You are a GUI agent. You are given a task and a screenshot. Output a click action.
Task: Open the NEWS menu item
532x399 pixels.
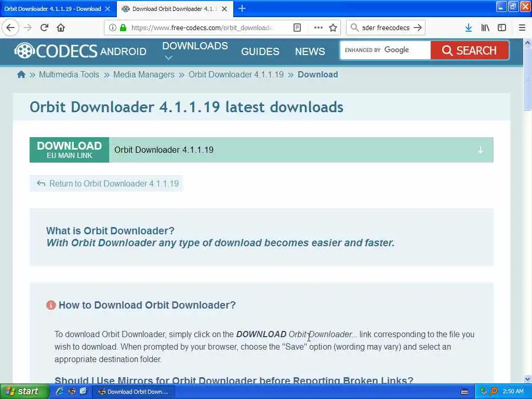click(310, 51)
